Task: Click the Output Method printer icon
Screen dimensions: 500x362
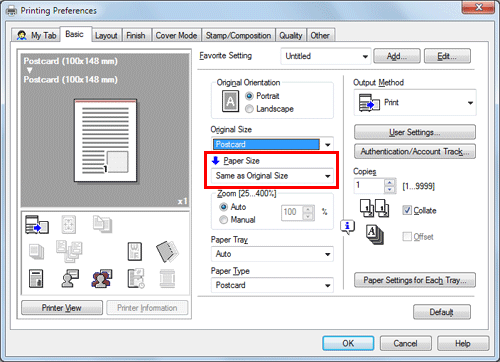Action: point(369,103)
